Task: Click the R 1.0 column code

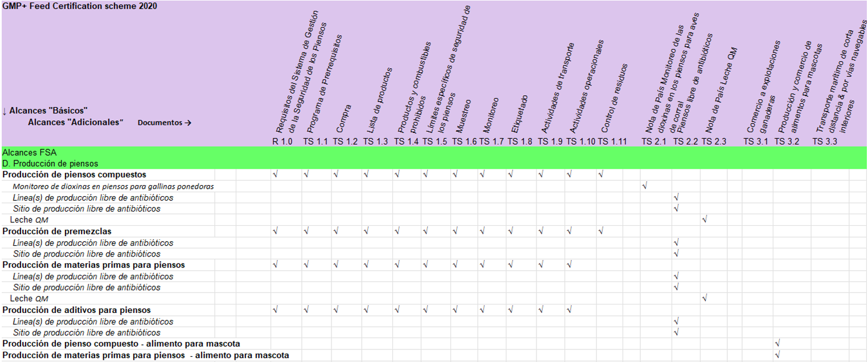Action: coord(282,141)
